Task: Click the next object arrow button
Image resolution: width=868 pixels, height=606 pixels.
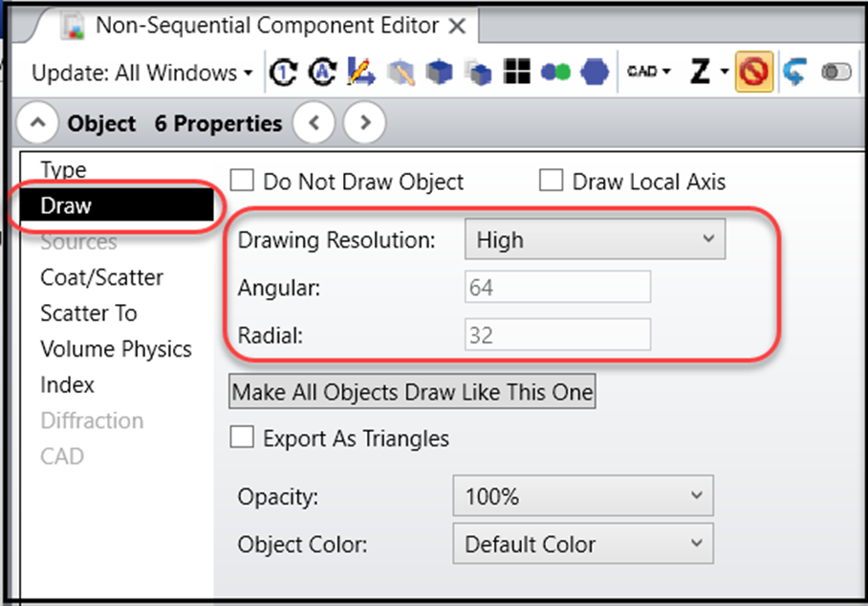Action: point(364,122)
